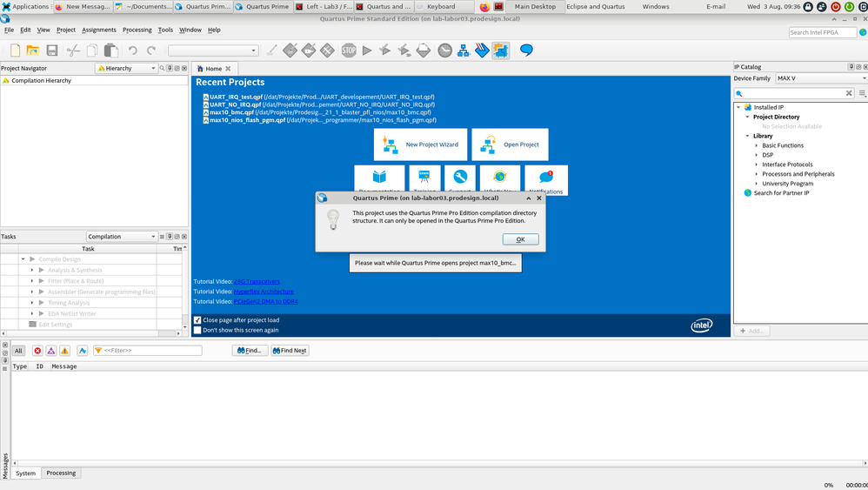Click the Search for Partner IP globe item
This screenshot has width=868, height=490.
click(x=781, y=192)
